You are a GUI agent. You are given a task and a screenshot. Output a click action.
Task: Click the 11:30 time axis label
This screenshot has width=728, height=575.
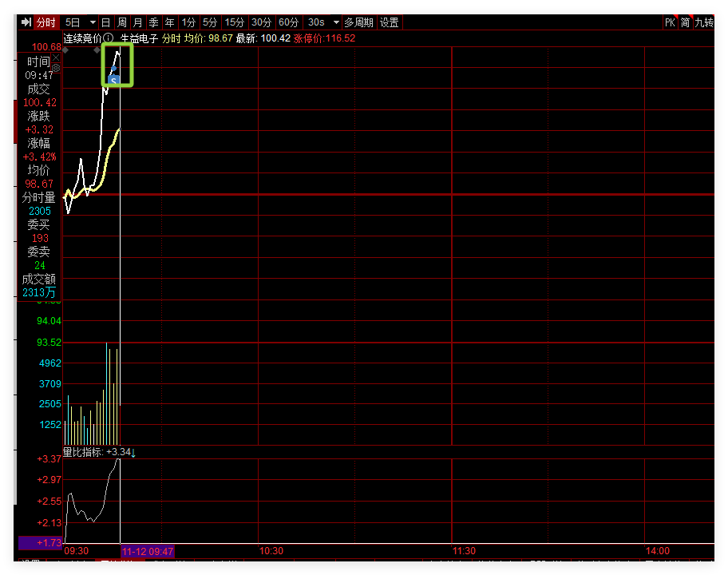click(x=464, y=551)
